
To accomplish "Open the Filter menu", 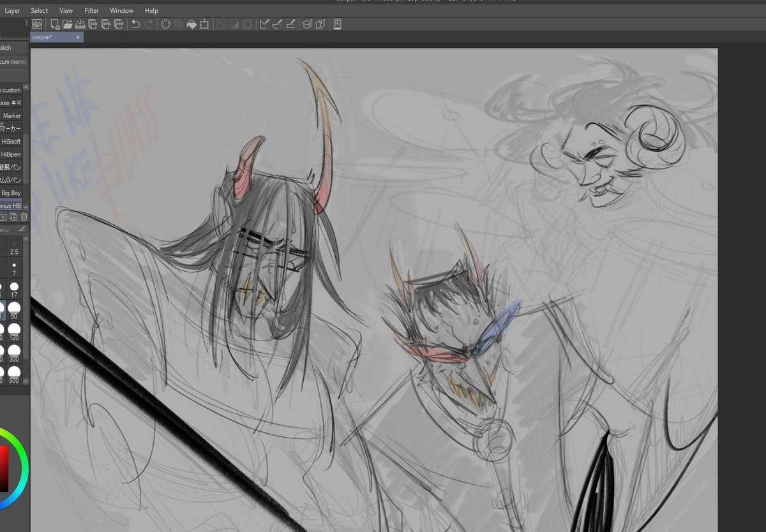I will (91, 10).
